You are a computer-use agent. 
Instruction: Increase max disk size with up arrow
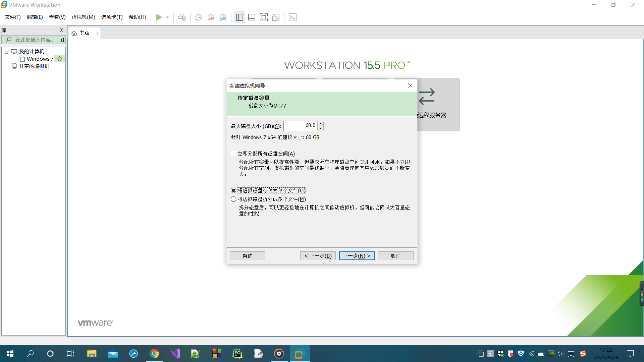[321, 124]
